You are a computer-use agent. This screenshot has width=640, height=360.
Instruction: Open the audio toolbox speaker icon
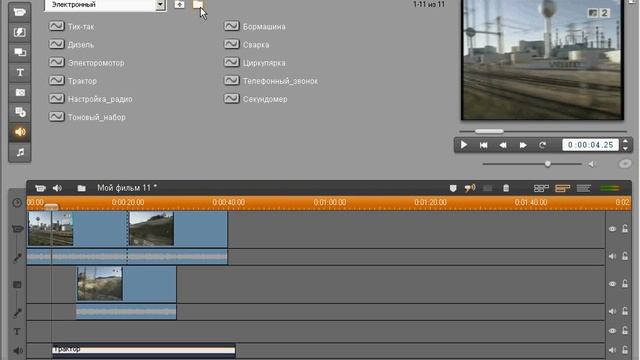[57, 188]
